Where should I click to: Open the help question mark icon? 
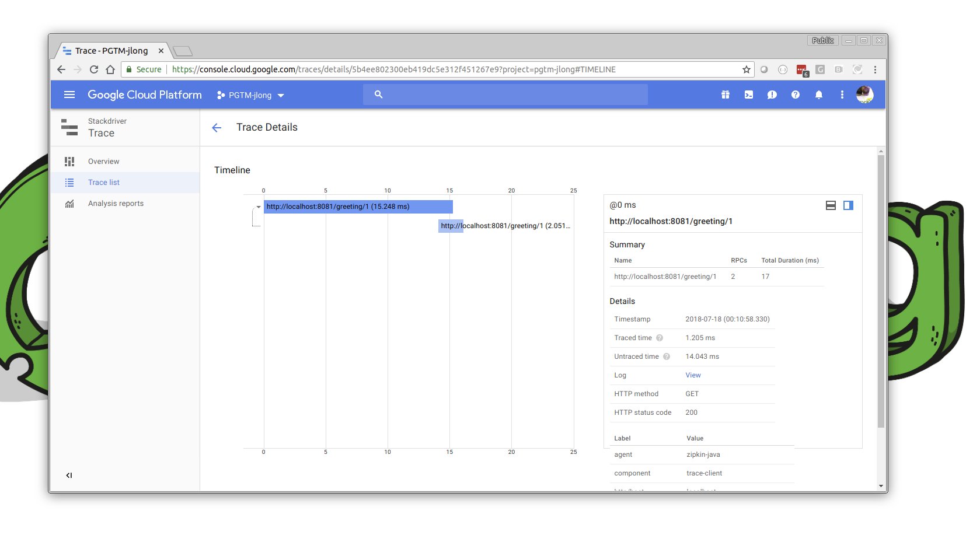(796, 95)
